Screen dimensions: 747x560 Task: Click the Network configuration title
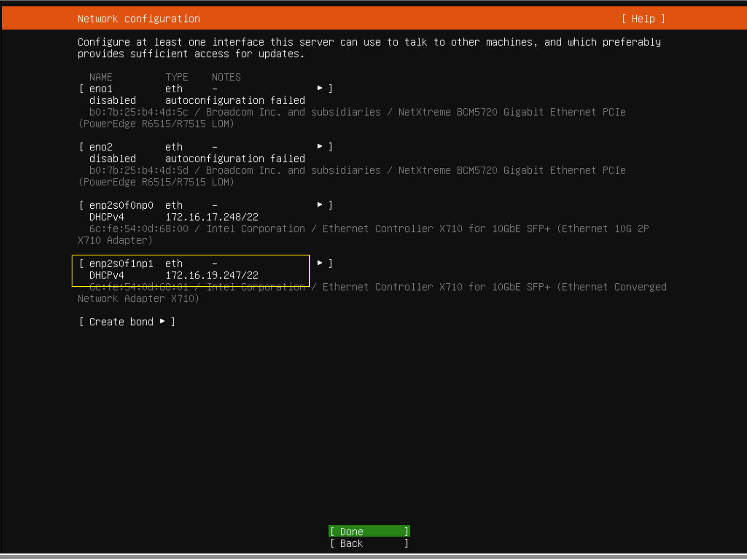[138, 19]
